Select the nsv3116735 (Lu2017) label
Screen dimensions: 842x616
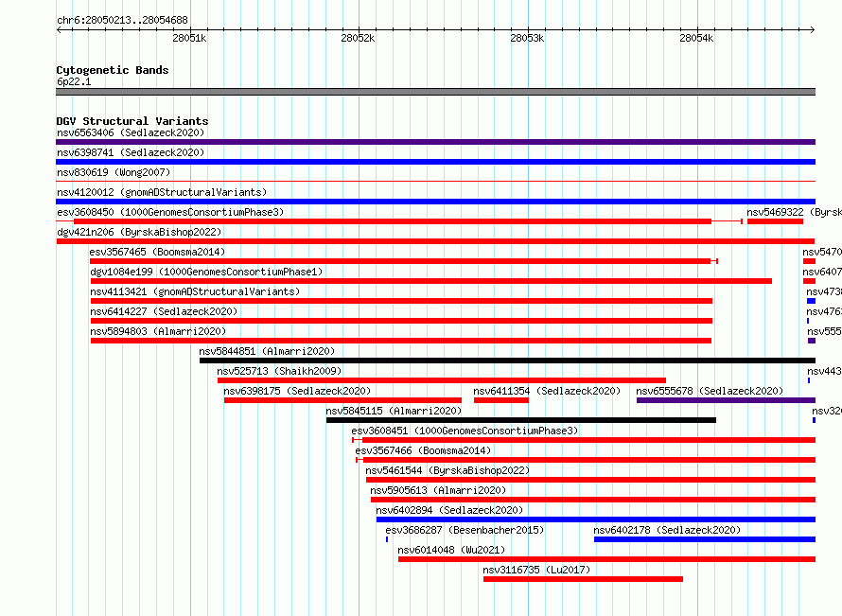[536, 570]
